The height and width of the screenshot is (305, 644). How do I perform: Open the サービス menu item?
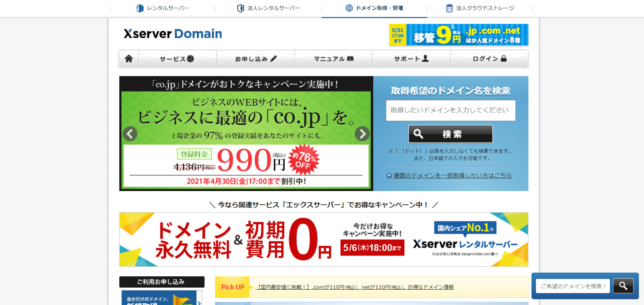(x=177, y=59)
